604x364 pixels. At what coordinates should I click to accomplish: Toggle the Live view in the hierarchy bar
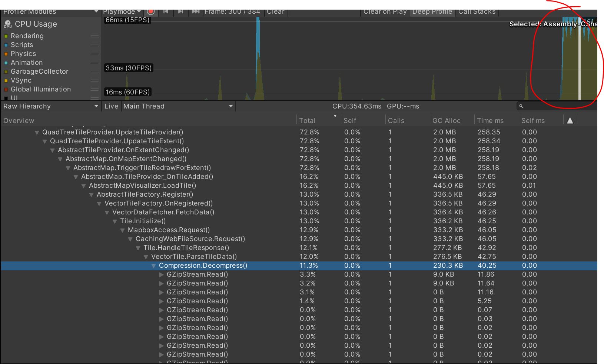111,106
